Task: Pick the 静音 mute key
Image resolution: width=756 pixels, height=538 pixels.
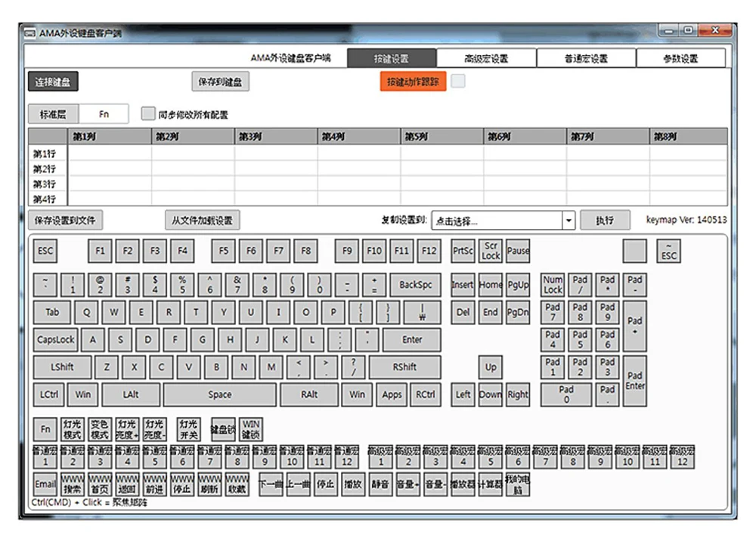Action: pyautogui.click(x=380, y=484)
